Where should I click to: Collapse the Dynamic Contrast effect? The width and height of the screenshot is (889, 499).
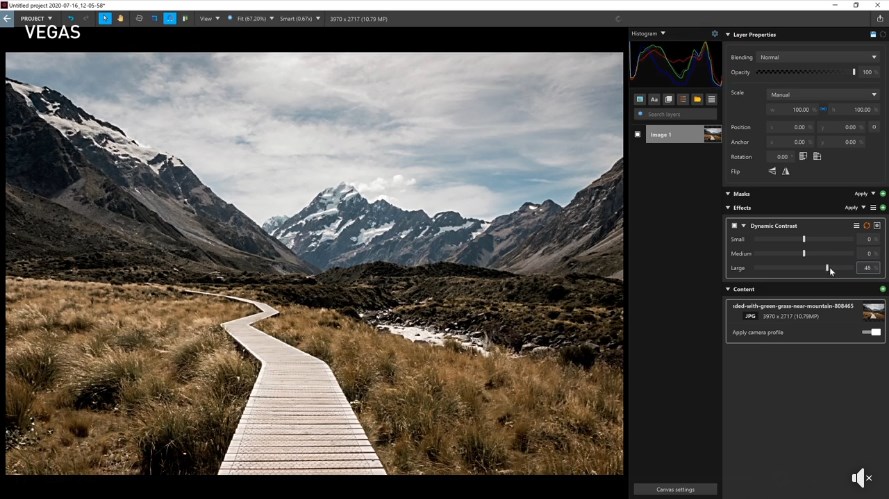743,226
